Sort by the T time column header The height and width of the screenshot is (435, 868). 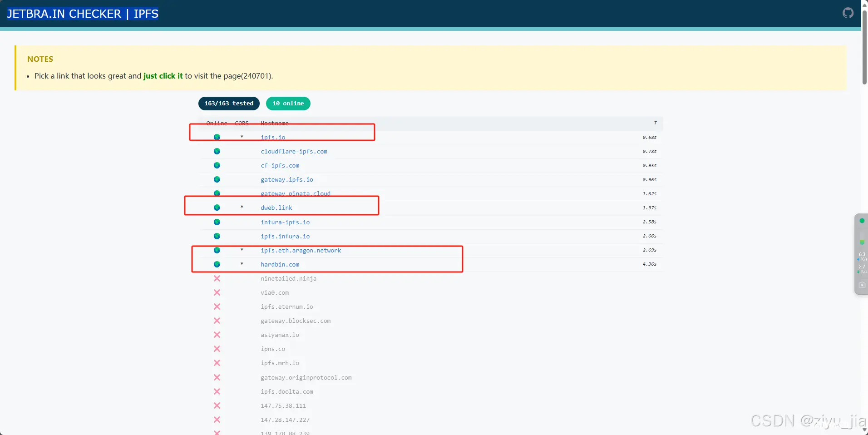point(655,123)
